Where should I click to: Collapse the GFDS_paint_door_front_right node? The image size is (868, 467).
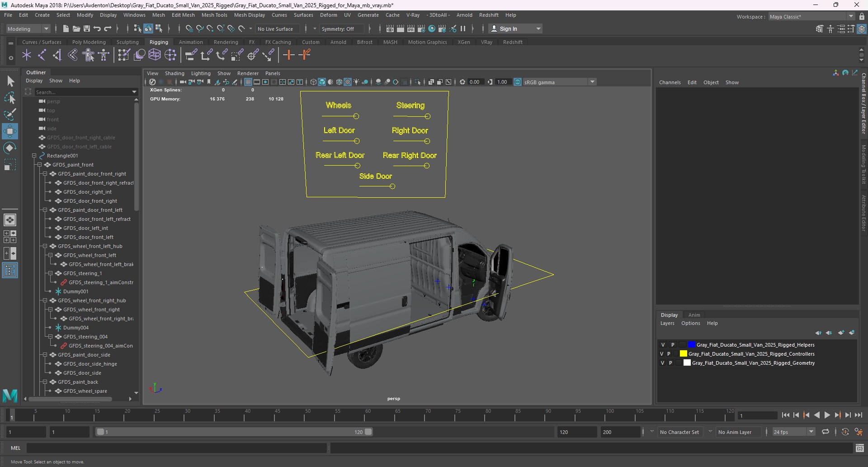[45, 174]
